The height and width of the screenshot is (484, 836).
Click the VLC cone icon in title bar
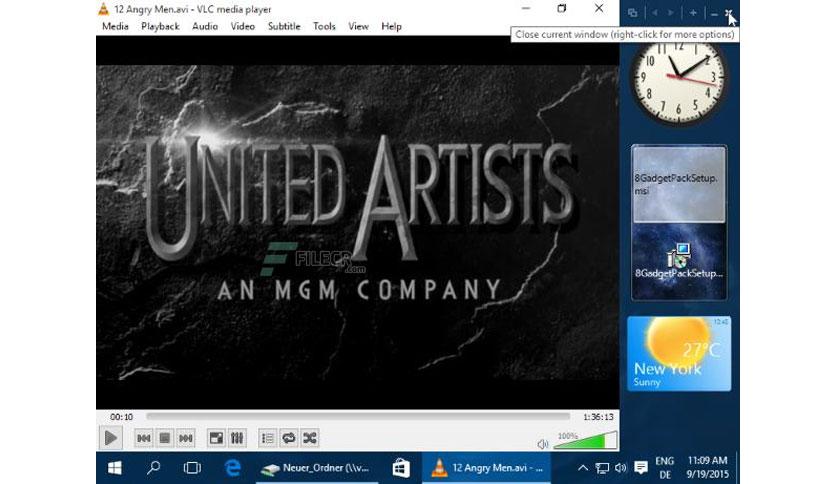click(x=104, y=9)
